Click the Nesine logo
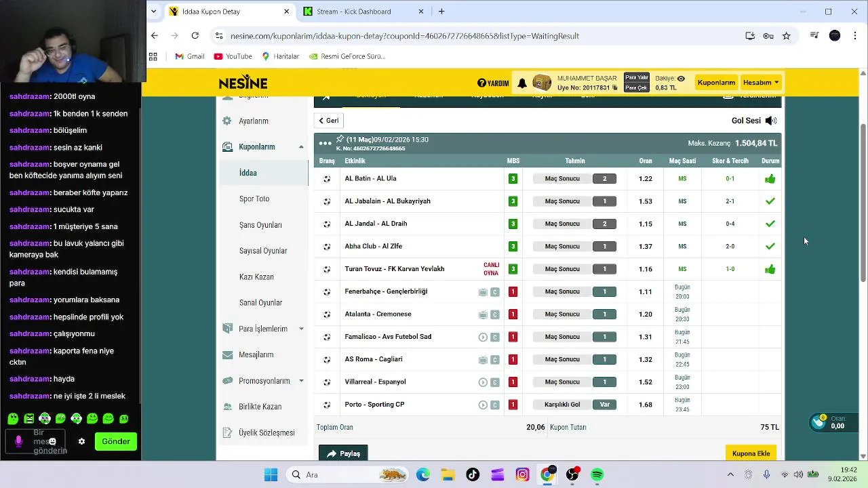 pyautogui.click(x=243, y=83)
